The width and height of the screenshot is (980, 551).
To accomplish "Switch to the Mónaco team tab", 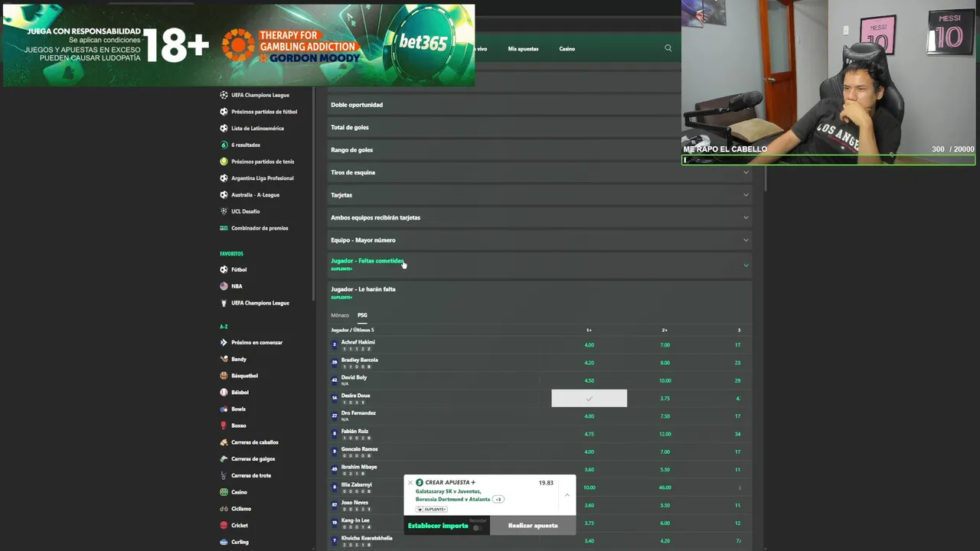I will tap(340, 315).
